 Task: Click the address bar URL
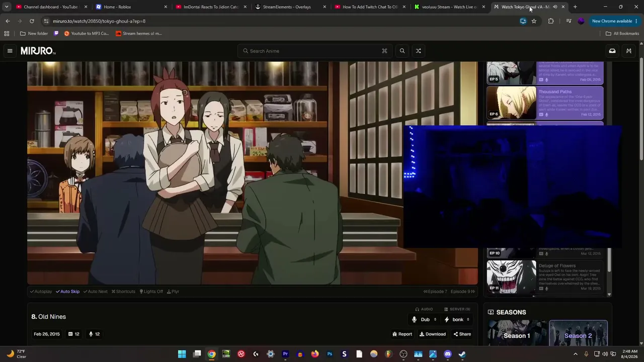(99, 21)
